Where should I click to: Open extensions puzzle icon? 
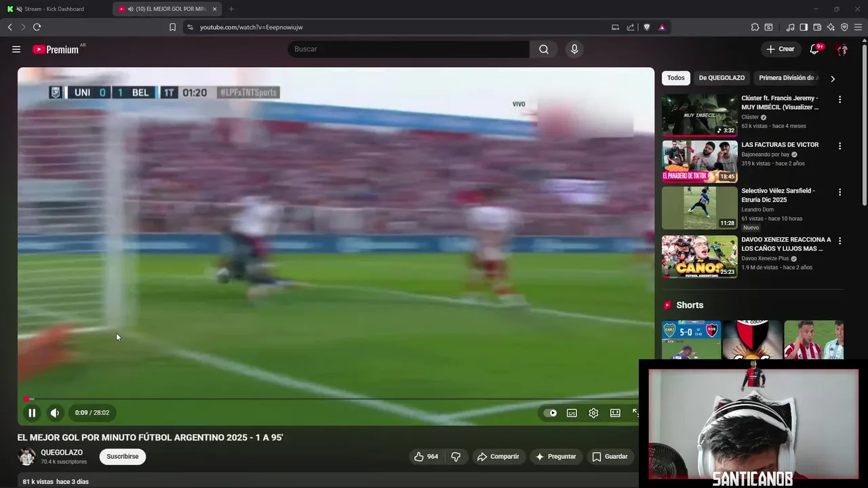[x=755, y=27]
